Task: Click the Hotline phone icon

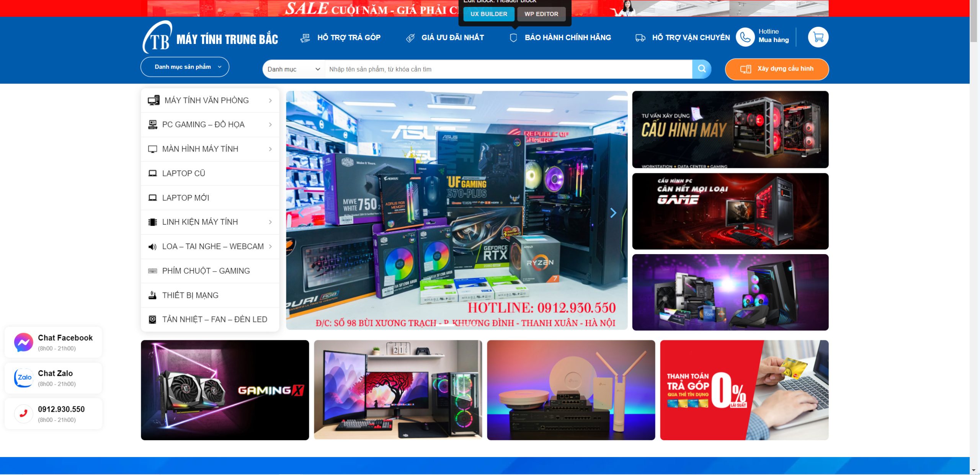Action: 745,37
